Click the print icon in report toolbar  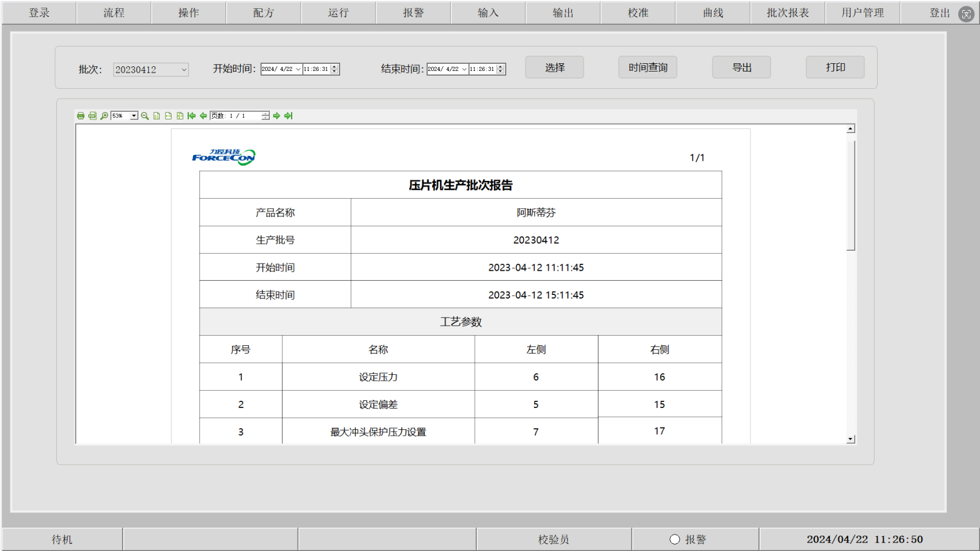coord(80,116)
